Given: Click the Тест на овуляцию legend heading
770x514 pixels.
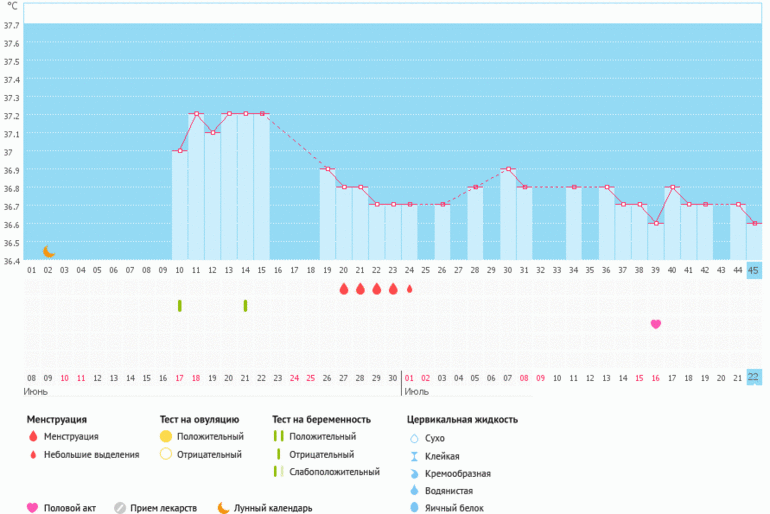Looking at the screenshot, I should pos(199,419).
